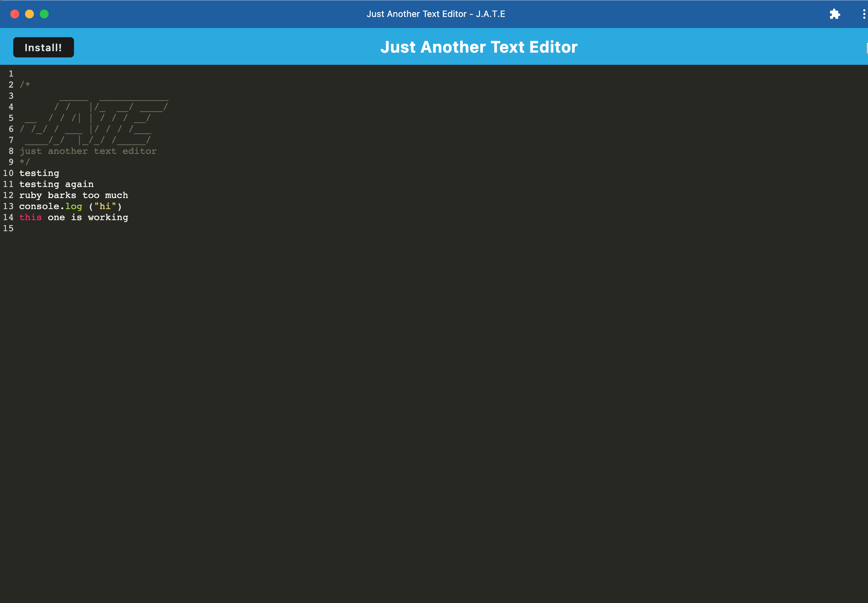Click line number 10 in the gutter
Screen dimensions: 868x603
[x=8, y=173]
